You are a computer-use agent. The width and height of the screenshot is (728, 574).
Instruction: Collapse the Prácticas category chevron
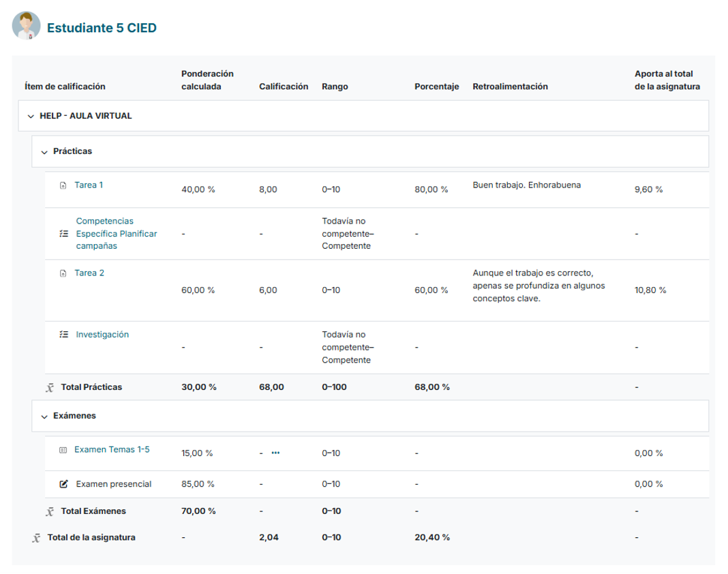point(44,152)
